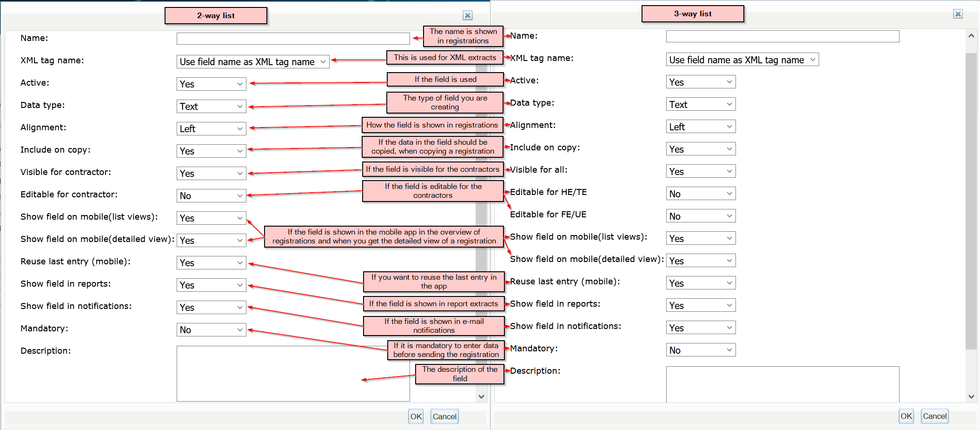Open Editable for HE/TE dropdown
This screenshot has height=430, width=980.
[701, 194]
